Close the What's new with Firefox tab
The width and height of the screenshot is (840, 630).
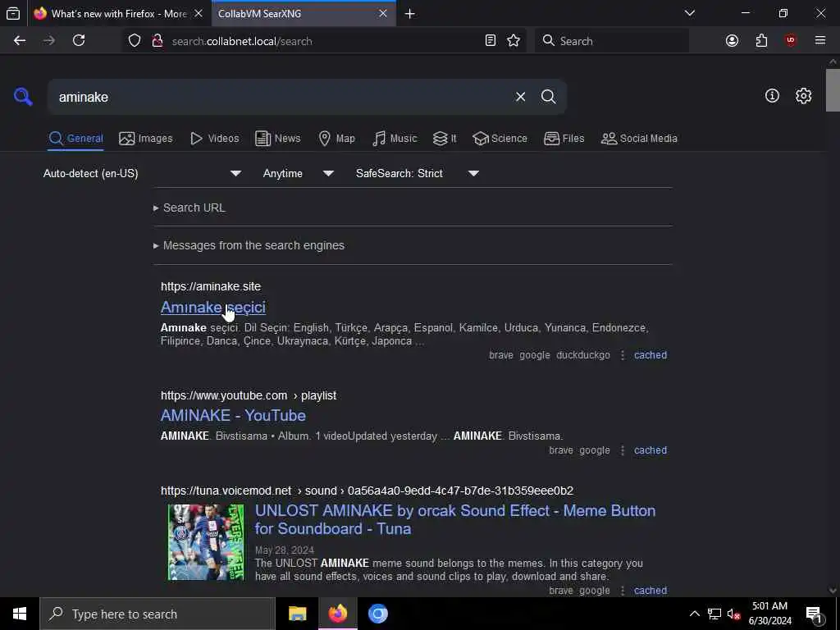199,13
